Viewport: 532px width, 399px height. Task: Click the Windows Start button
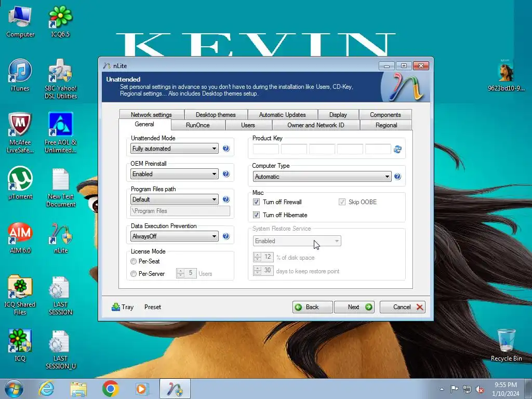(x=14, y=389)
